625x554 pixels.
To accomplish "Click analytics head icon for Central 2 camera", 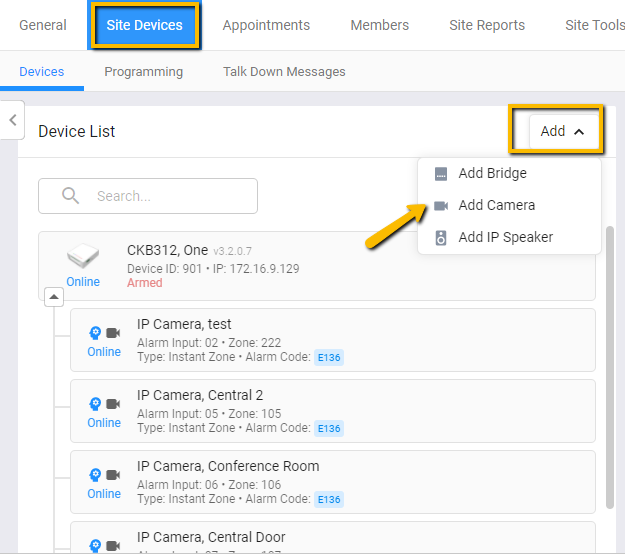I will tap(95, 404).
